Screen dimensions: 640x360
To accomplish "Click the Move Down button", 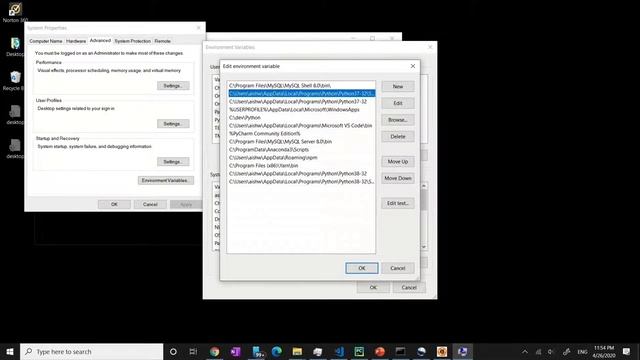I will [398, 178].
